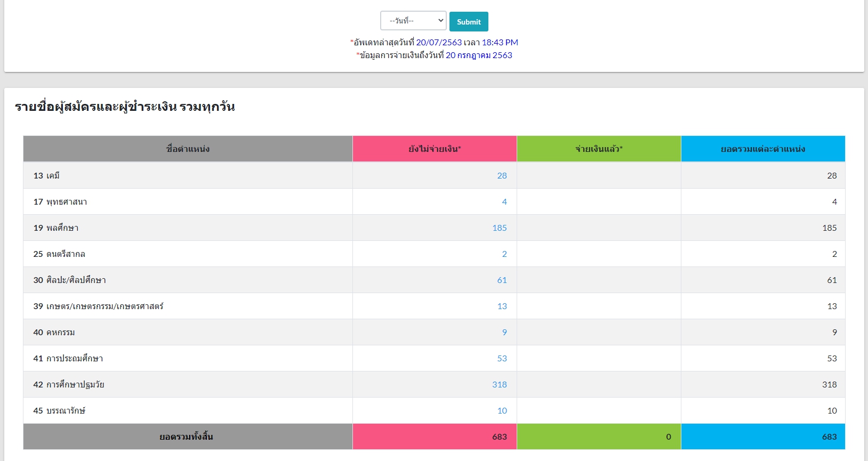Click the 2 link for ดนตรีสากล
This screenshot has width=868, height=461.
[504, 254]
